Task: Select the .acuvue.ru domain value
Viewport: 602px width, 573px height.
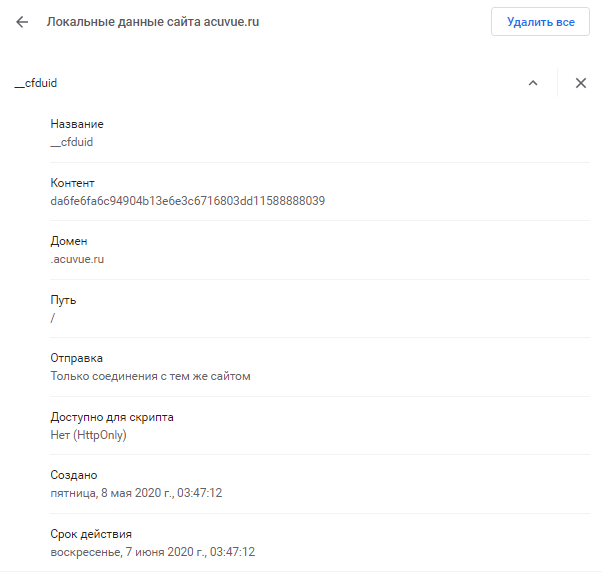Action: coord(77,259)
